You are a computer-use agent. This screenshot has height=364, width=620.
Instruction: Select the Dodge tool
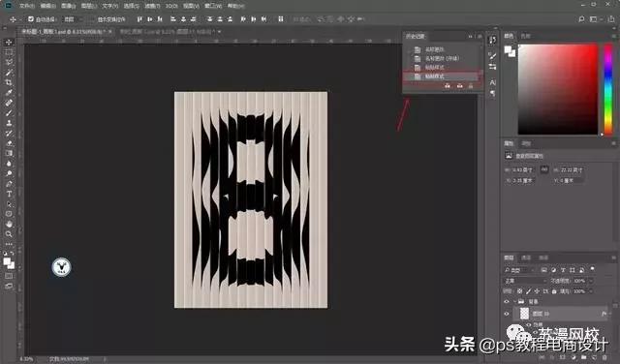(x=9, y=173)
